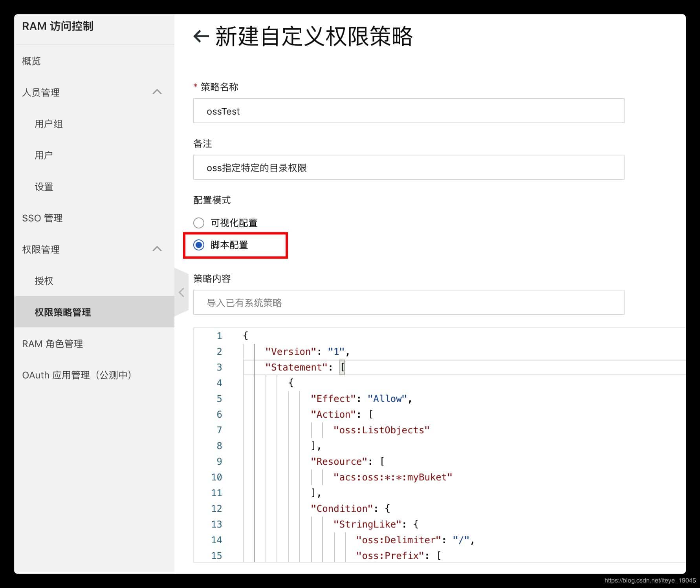This screenshot has height=588, width=700.
Task: Open 设置 under 人员管理
Action: click(x=44, y=186)
